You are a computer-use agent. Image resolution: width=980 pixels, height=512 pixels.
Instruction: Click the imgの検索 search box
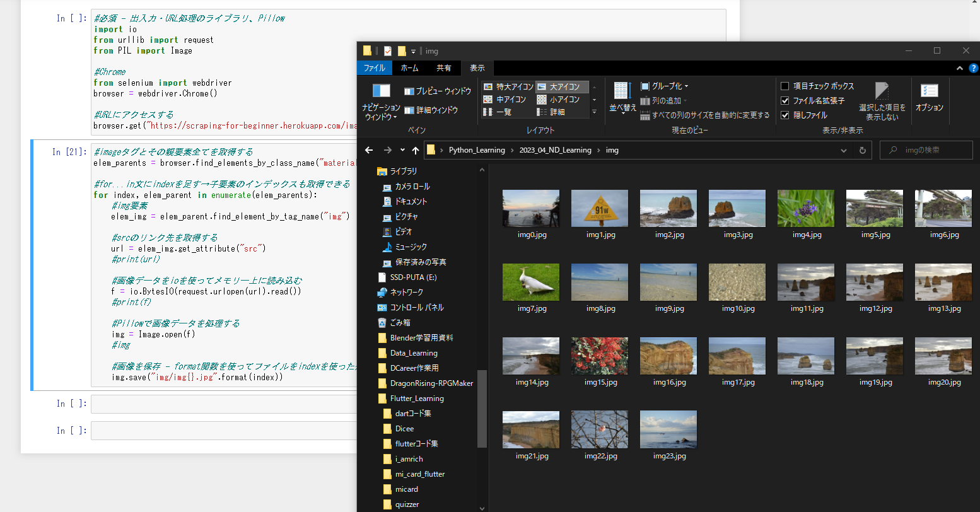click(x=926, y=150)
